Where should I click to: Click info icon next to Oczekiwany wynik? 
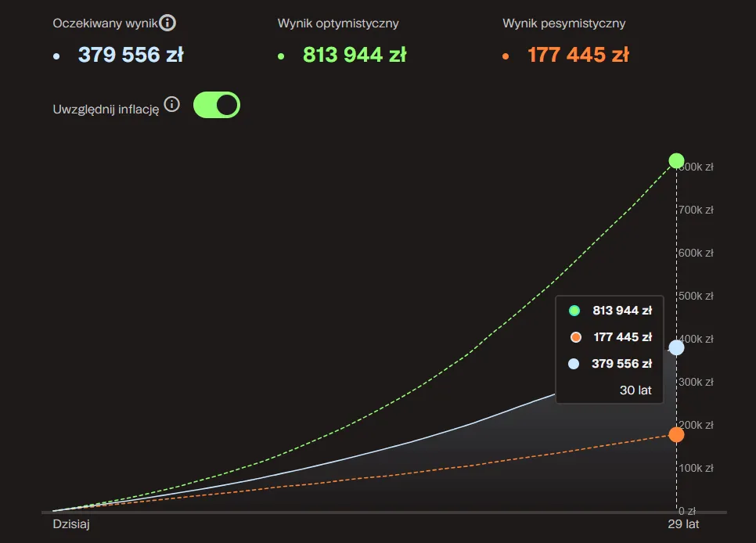point(167,23)
